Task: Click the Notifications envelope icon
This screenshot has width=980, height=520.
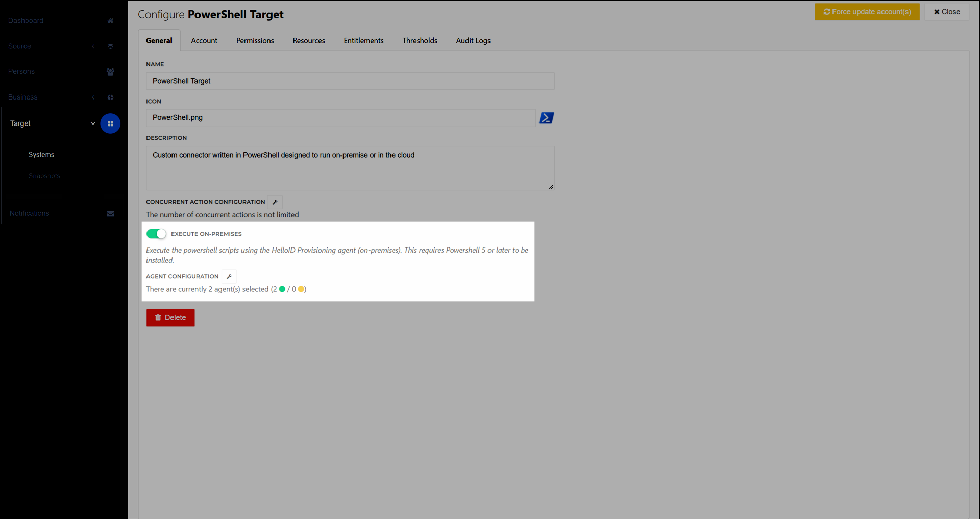Action: [110, 214]
